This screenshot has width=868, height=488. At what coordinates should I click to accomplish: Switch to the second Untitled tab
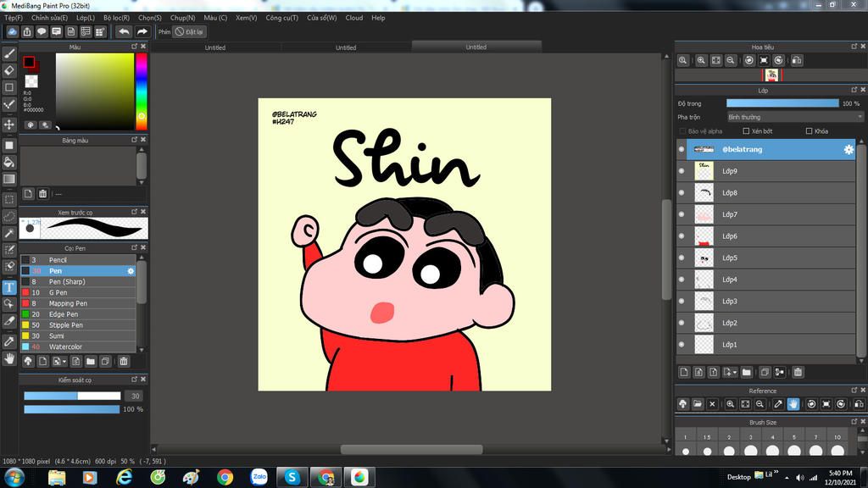click(346, 47)
